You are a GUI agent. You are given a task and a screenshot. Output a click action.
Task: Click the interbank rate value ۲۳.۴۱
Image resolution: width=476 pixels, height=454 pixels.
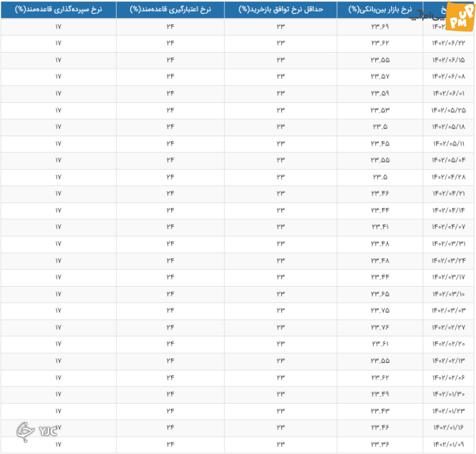[x=380, y=227]
